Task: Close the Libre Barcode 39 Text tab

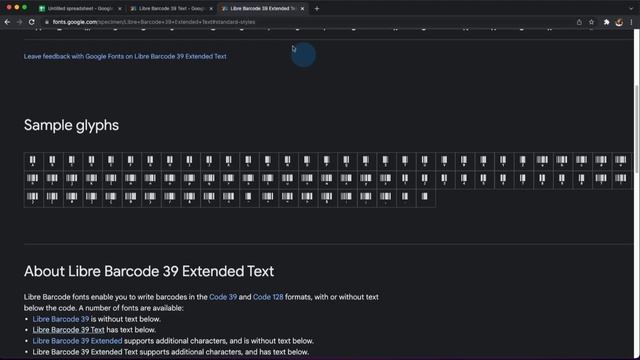Action: tap(211, 9)
